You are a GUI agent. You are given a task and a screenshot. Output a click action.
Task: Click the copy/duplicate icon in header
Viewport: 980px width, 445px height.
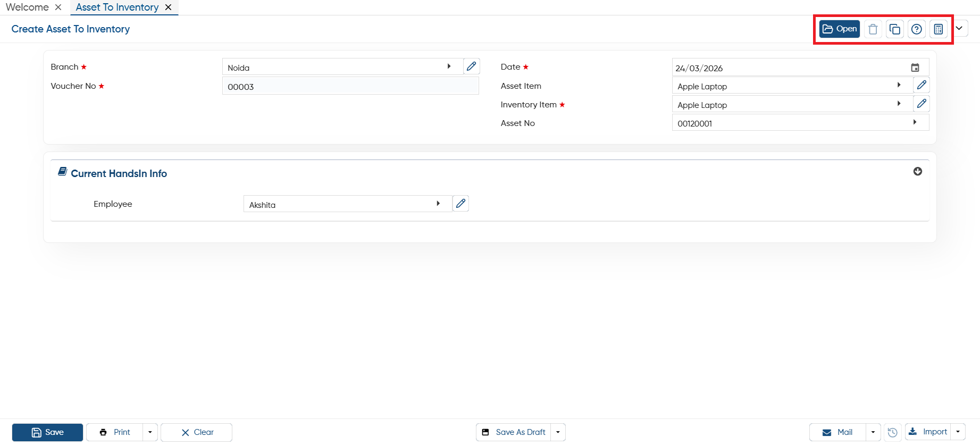[895, 29]
